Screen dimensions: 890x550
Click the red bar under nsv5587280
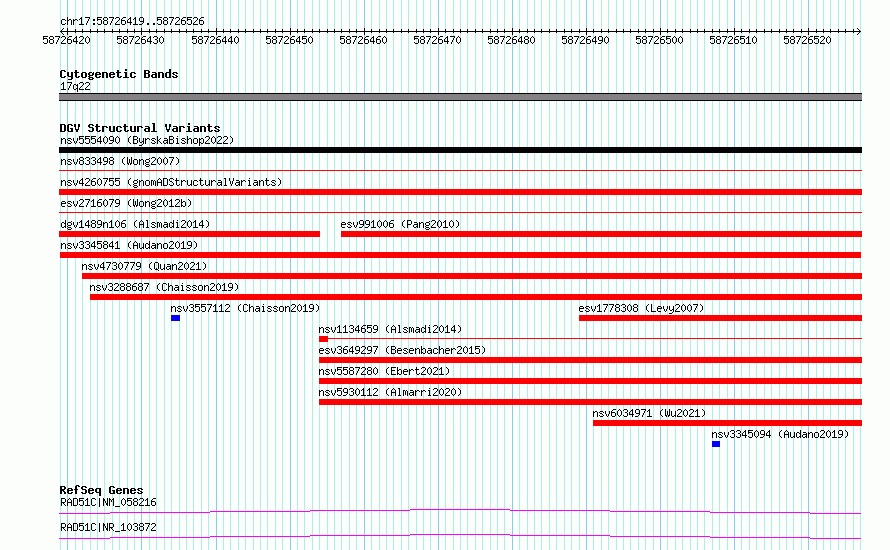tap(590, 381)
